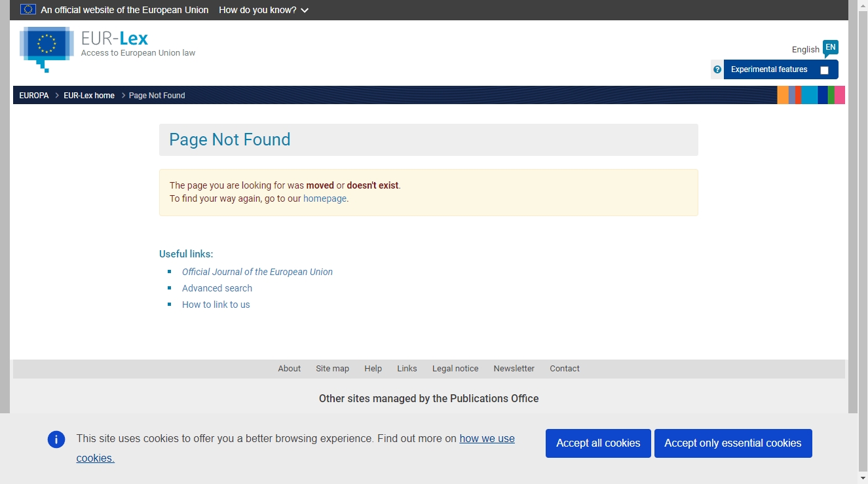Enable the Experimental features checkbox

[x=824, y=70]
